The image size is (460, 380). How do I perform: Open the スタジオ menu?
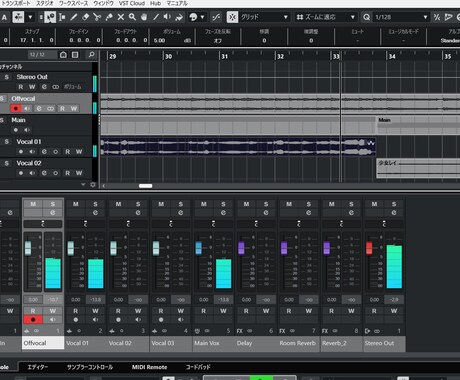(x=45, y=3)
